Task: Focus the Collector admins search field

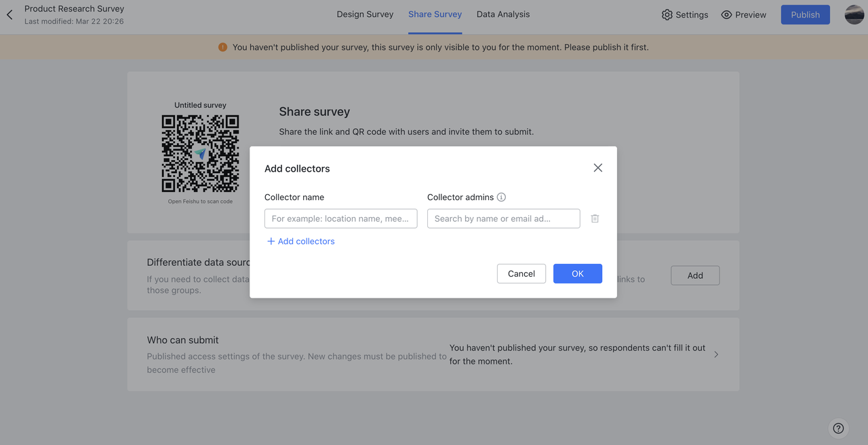Action: tap(503, 218)
